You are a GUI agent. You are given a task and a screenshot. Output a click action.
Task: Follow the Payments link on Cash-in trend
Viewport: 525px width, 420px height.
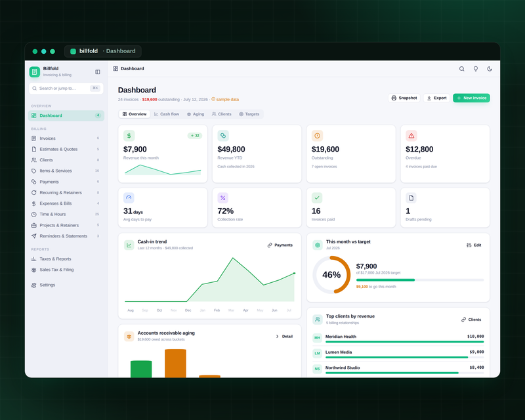pyautogui.click(x=280, y=245)
